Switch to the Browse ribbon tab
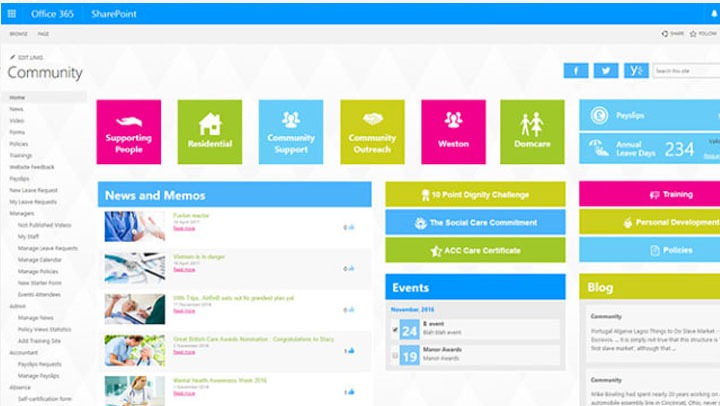 pyautogui.click(x=18, y=34)
